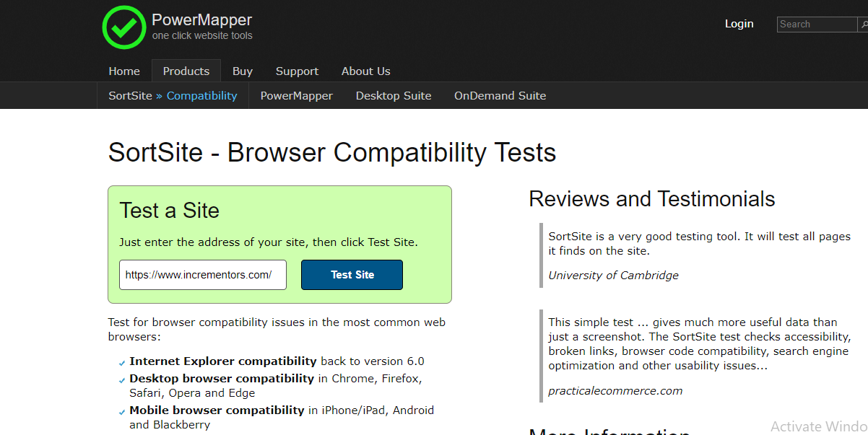The image size is (868, 435).
Task: Click the 'Reviews and Testimonials' heading
Action: (652, 199)
